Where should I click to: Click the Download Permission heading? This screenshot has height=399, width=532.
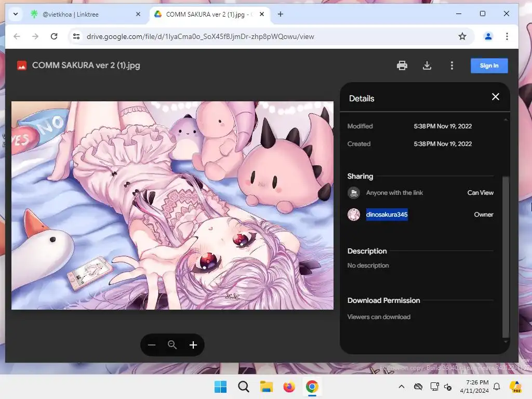pos(383,300)
